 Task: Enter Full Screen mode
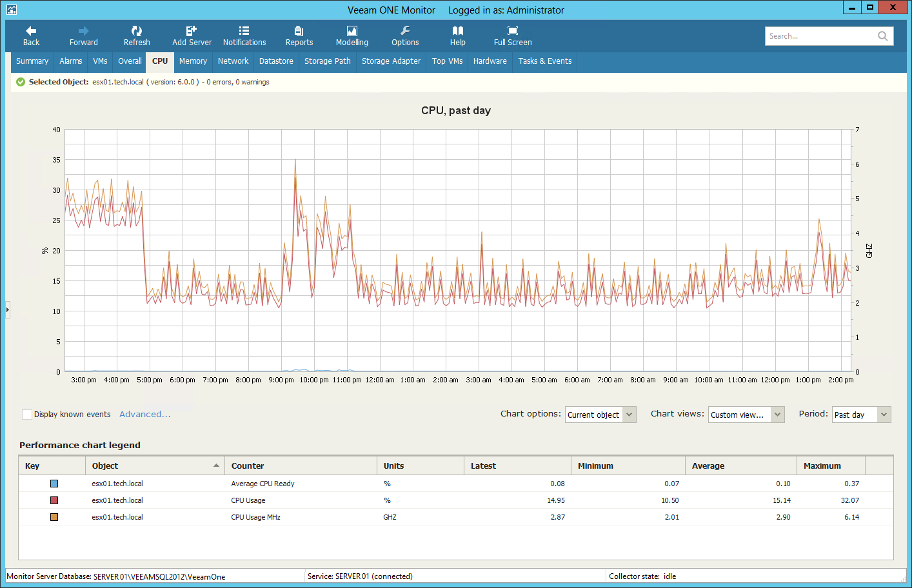[513, 31]
